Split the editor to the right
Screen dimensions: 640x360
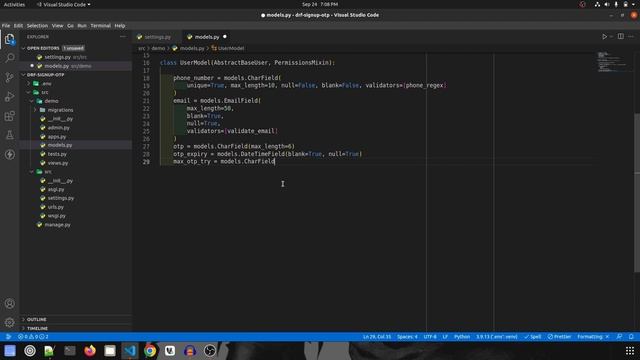[x=620, y=37]
